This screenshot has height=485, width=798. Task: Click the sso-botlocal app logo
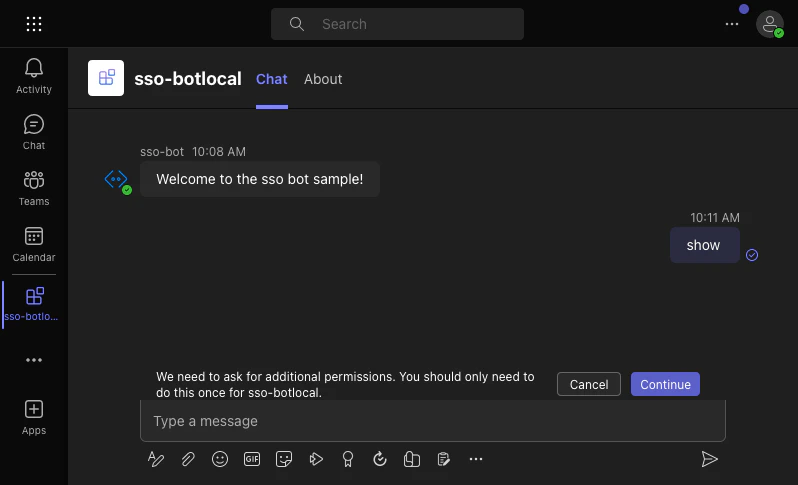coord(106,78)
